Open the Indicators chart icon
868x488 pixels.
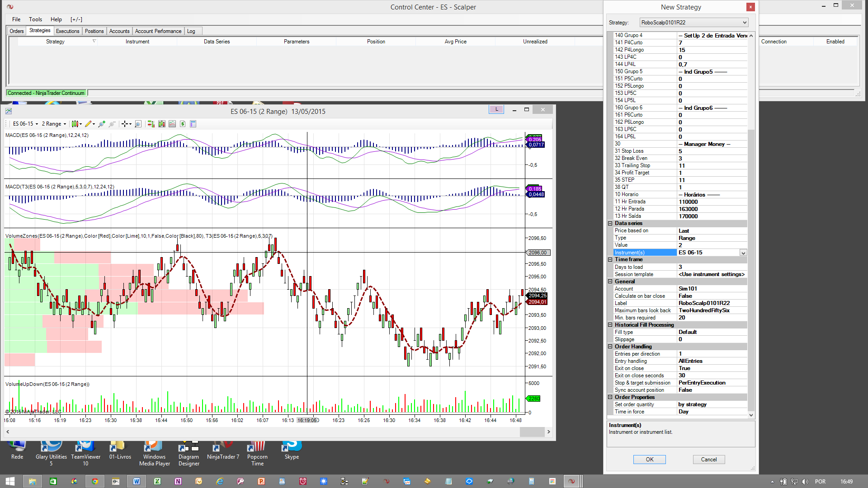coord(172,124)
